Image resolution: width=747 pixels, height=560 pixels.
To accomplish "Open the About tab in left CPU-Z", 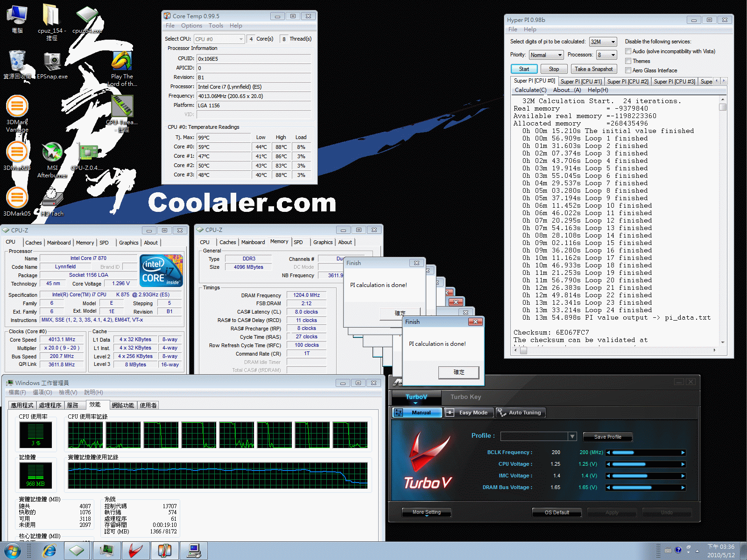I will point(150,243).
